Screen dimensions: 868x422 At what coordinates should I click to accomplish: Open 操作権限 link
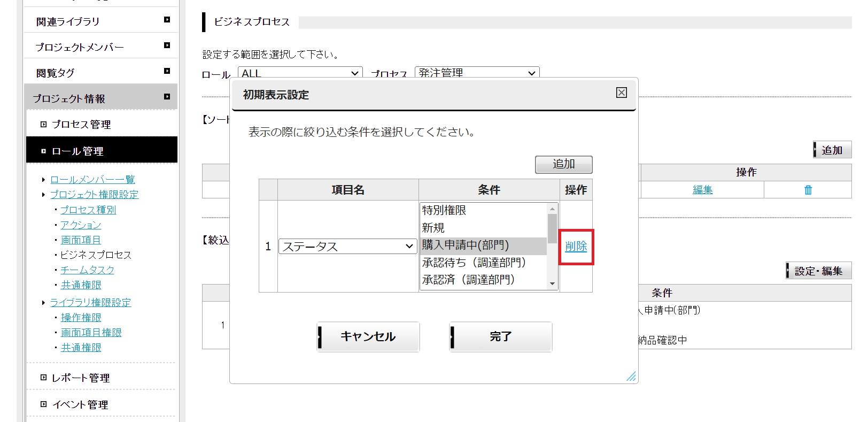[81, 317]
